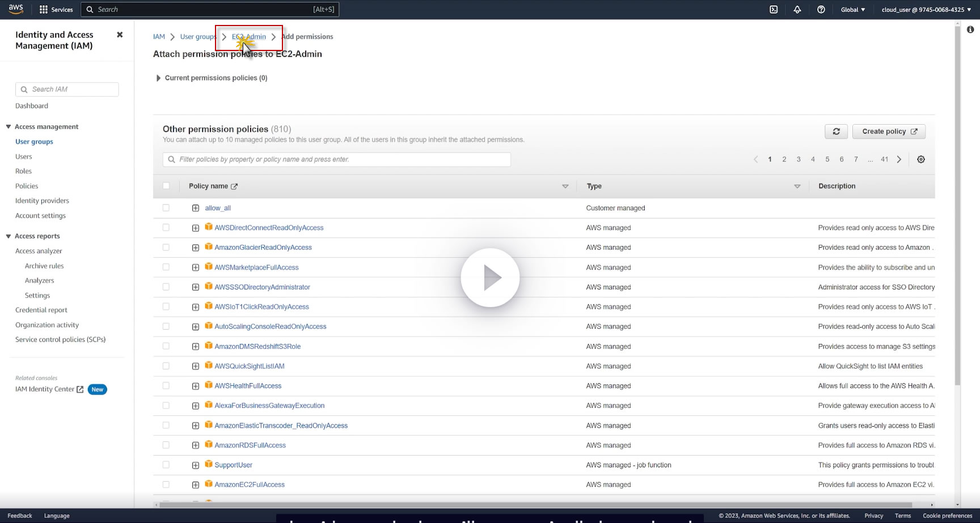Open policy table preferences gear
This screenshot has height=523, width=980.
point(921,159)
